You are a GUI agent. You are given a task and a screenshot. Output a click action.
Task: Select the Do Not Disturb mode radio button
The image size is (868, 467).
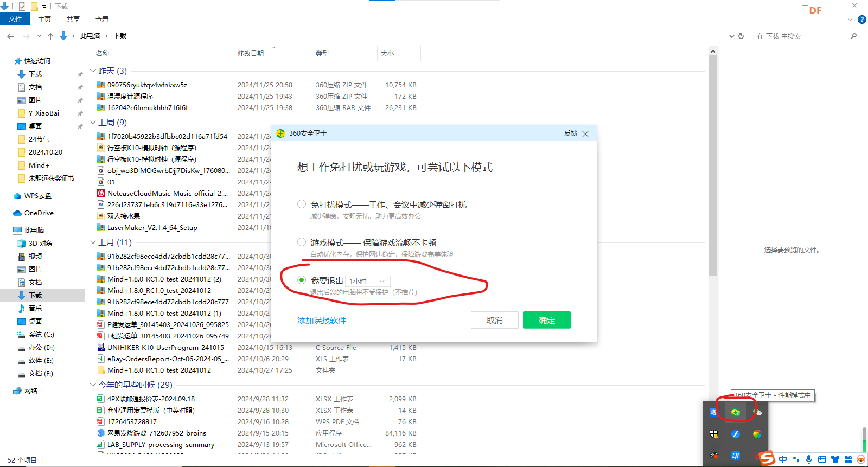302,204
